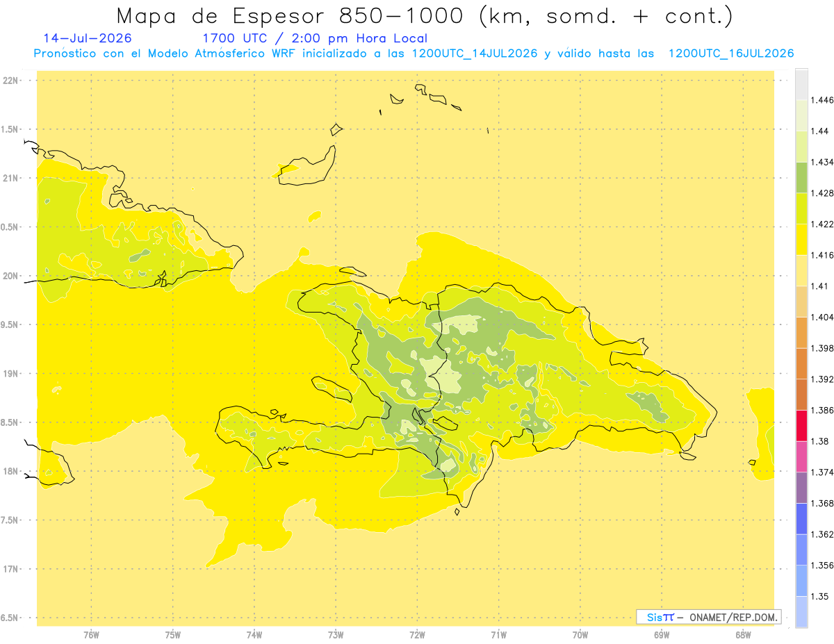
Task: Click the latitude axis label "20N"
Action: click(x=10, y=276)
